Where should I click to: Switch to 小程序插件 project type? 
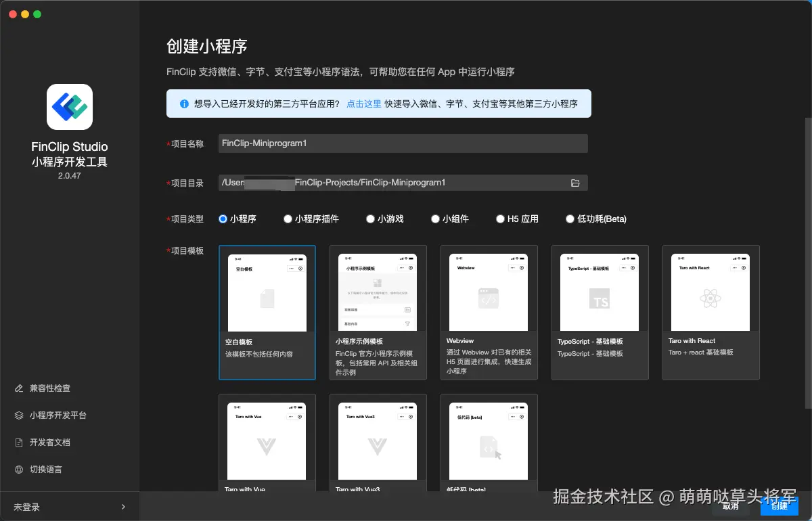(x=287, y=219)
